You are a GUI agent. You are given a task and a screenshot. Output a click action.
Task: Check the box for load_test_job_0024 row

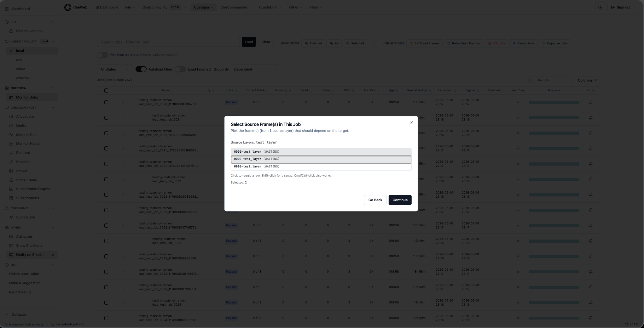[106, 303]
